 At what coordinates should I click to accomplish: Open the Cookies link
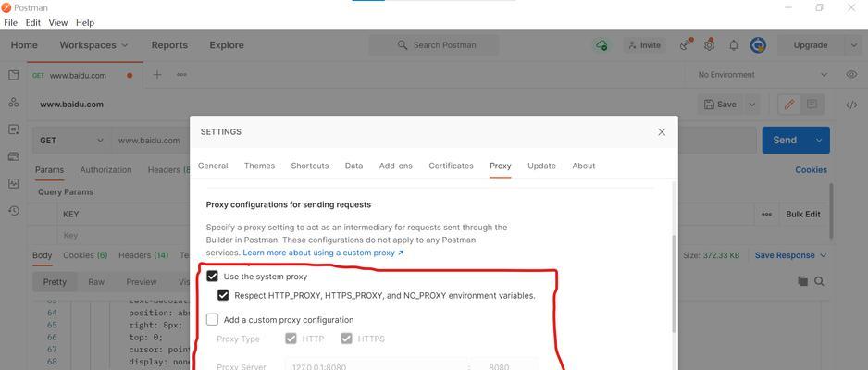click(x=811, y=170)
